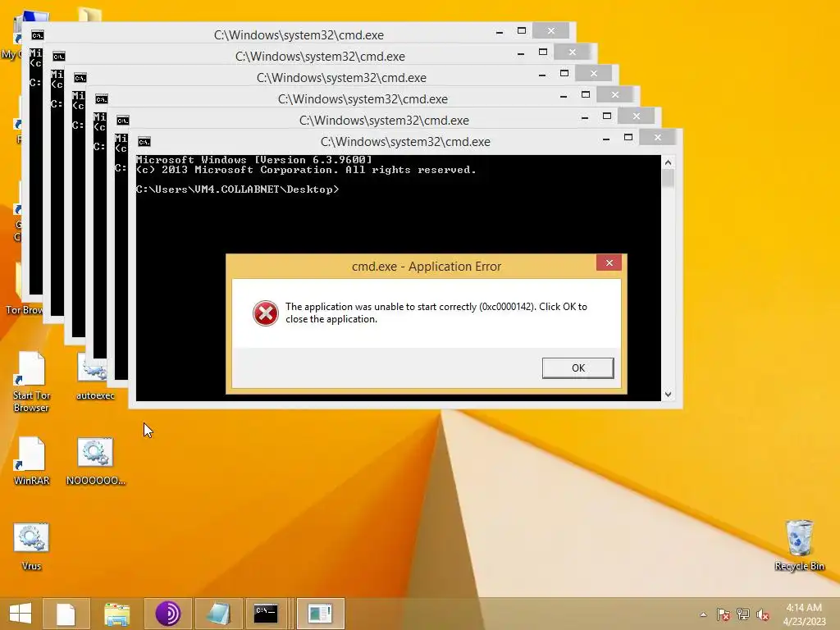Minimize the fourth cmd.exe window
Image resolution: width=840 pixels, height=630 pixels.
coord(563,96)
